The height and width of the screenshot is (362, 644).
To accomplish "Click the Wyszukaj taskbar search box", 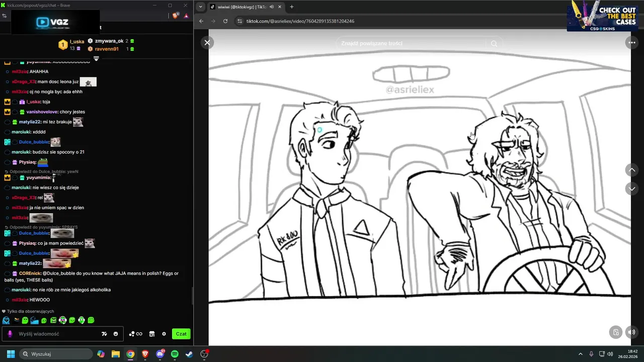I will (x=55, y=354).
